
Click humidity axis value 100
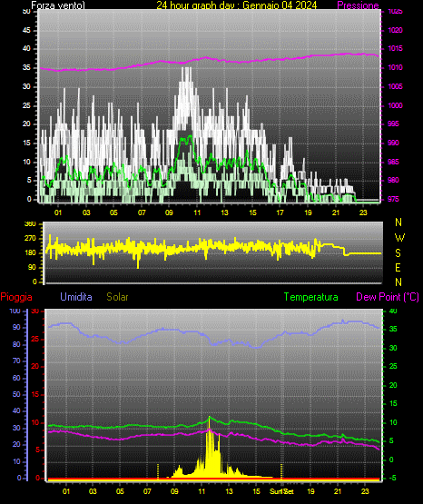15,311
